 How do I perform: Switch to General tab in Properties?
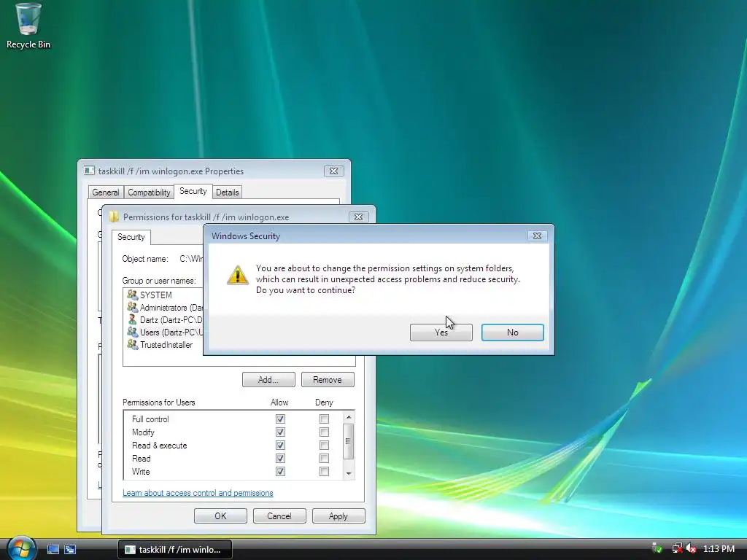105,192
